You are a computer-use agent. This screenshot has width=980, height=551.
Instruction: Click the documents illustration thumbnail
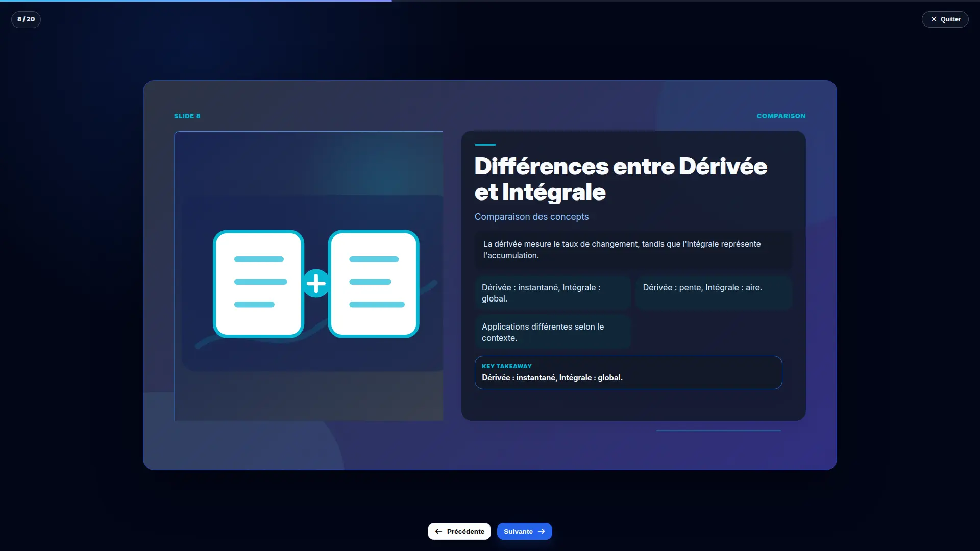309,276
